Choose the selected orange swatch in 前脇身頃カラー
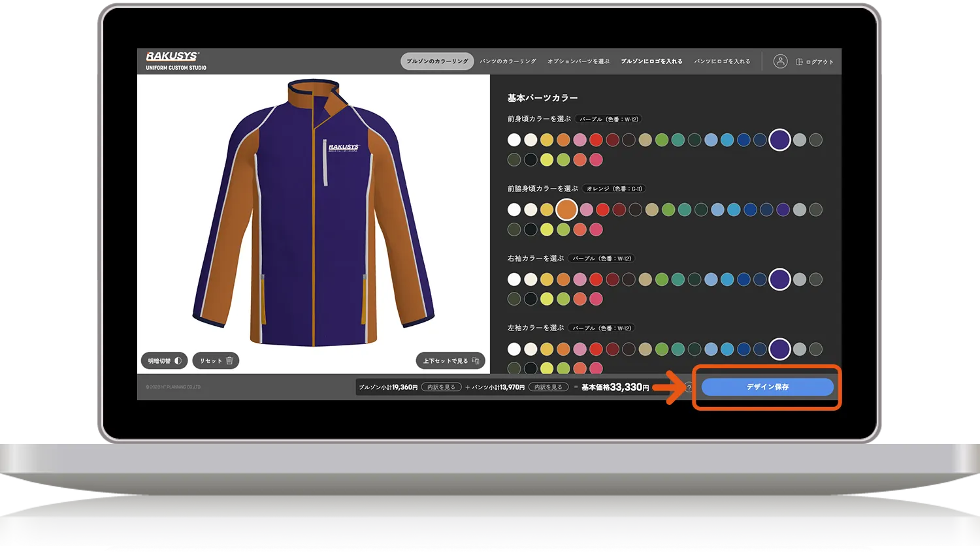Viewport: 980px width, 555px height. [566, 210]
